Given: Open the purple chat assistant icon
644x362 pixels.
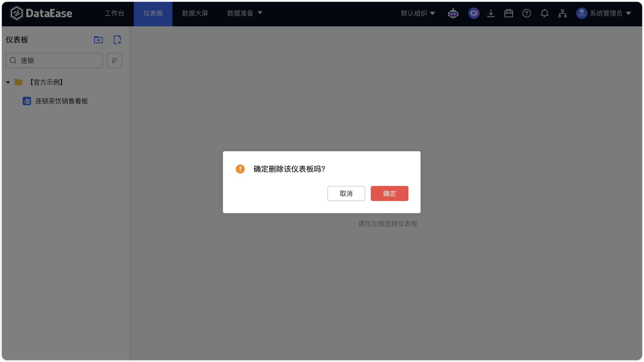Looking at the screenshot, I should (474, 13).
